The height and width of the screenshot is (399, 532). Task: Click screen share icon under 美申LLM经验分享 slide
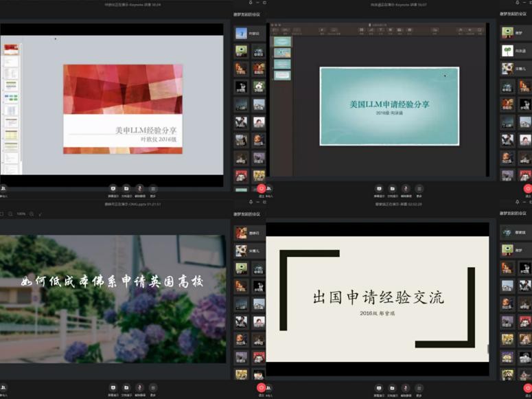click(x=113, y=187)
